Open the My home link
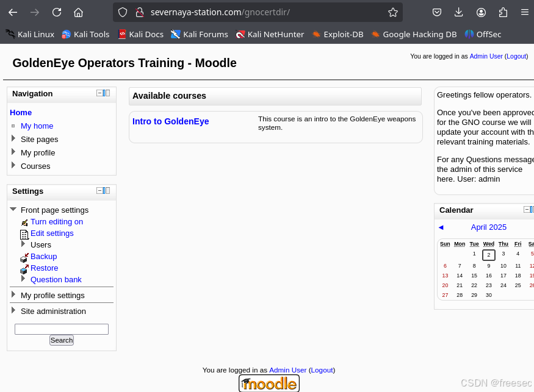 (37, 126)
